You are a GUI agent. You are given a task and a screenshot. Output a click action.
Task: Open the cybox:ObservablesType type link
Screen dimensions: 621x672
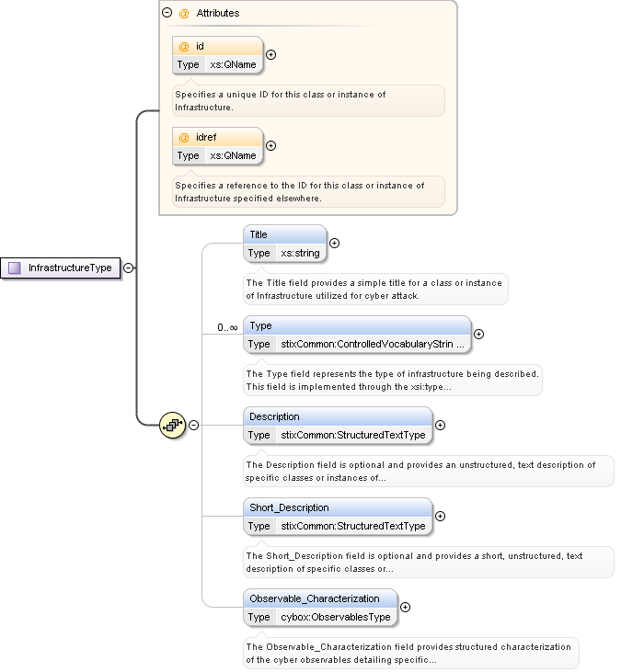[335, 617]
